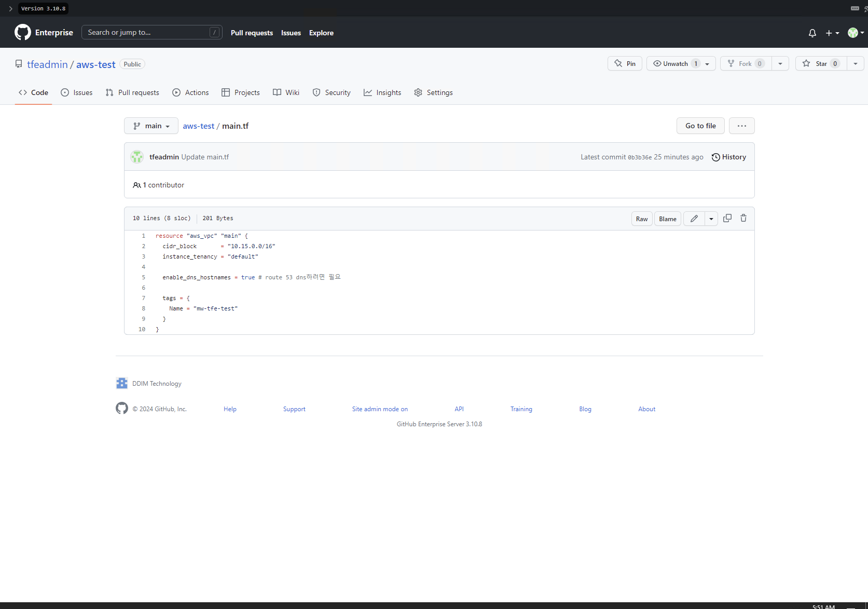The width and height of the screenshot is (868, 609).
Task: Click aws-test in the file breadcrumb
Action: pos(198,126)
